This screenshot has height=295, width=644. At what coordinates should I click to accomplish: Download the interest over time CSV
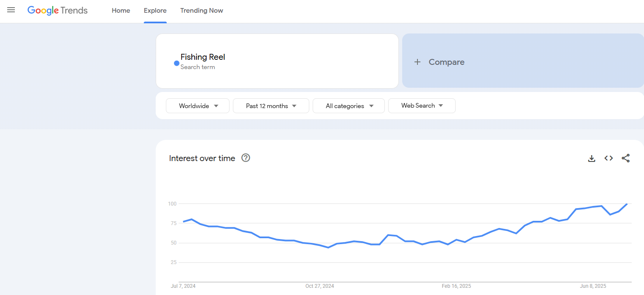pyautogui.click(x=591, y=159)
